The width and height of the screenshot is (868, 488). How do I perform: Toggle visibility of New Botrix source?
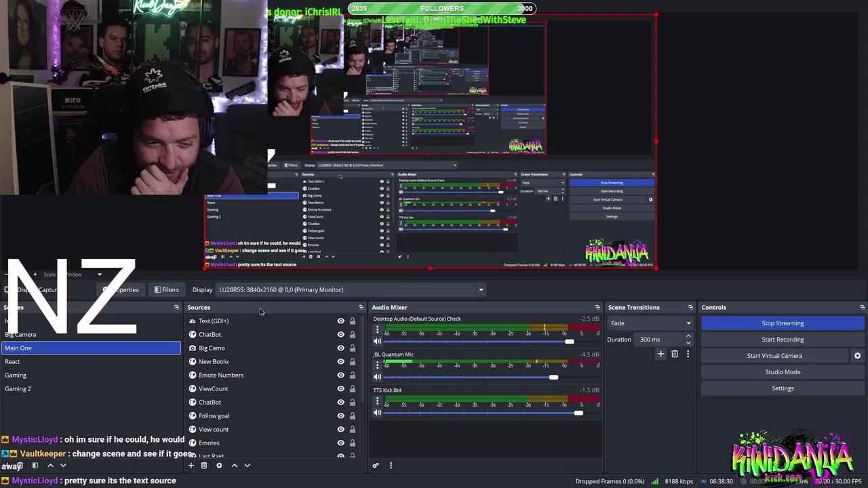click(340, 362)
